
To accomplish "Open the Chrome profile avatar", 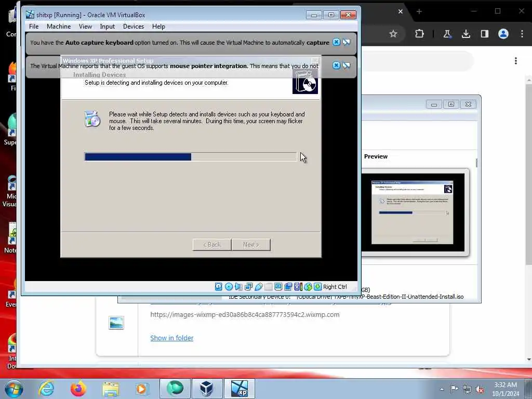I will coord(503,34).
